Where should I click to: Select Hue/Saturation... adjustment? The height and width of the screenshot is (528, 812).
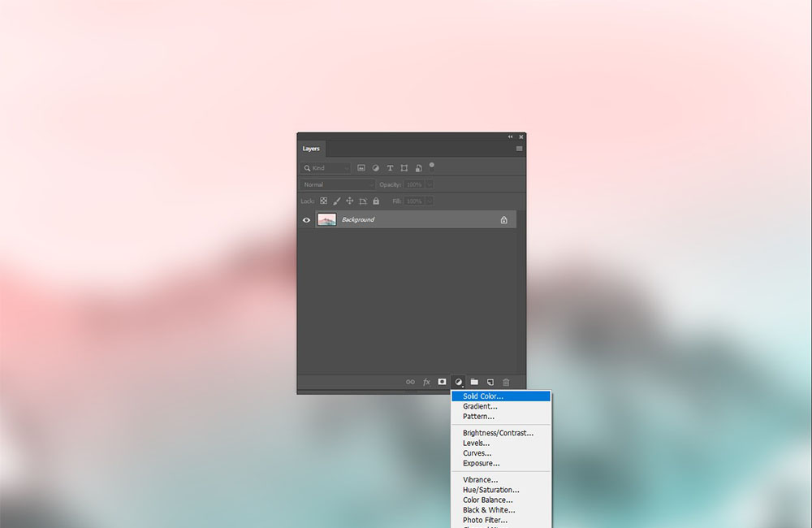[490, 490]
